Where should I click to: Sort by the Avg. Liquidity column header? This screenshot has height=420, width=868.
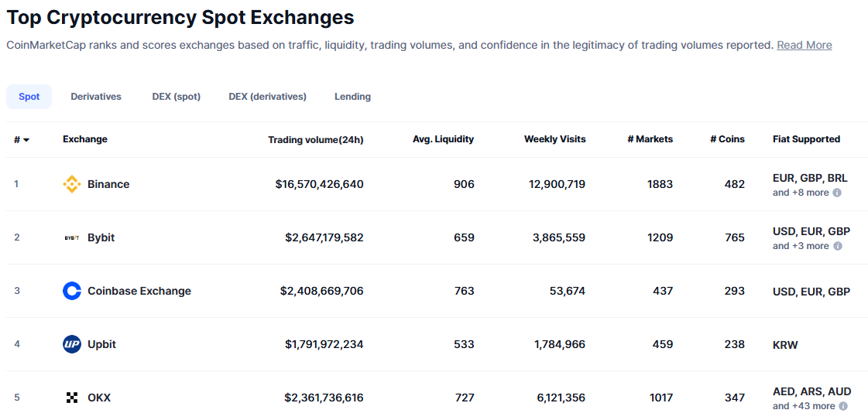tap(443, 139)
